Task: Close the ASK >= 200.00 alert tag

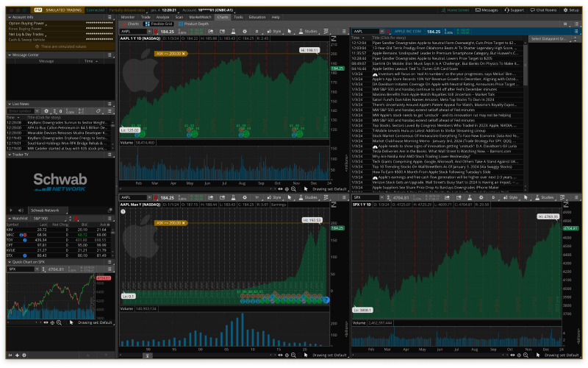Action: point(184,54)
